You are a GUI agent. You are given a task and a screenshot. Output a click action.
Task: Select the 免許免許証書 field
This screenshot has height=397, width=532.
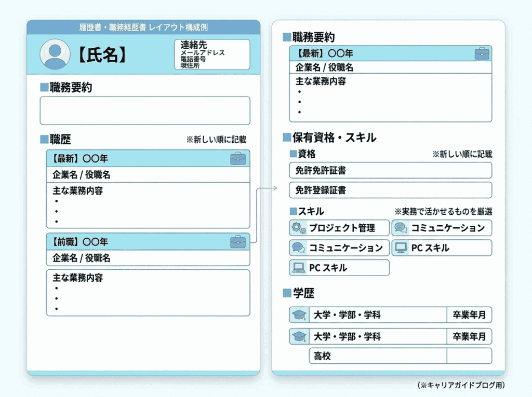[390, 170]
